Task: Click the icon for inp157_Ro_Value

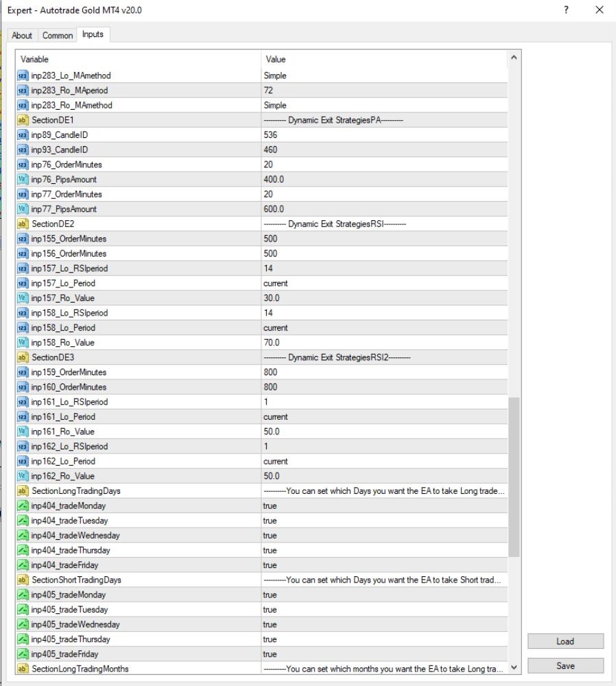Action: point(23,298)
